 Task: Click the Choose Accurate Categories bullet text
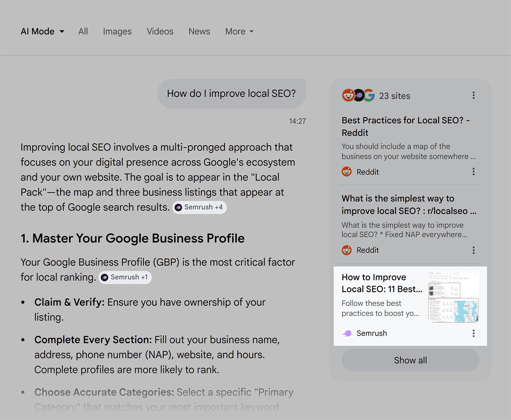(164, 400)
